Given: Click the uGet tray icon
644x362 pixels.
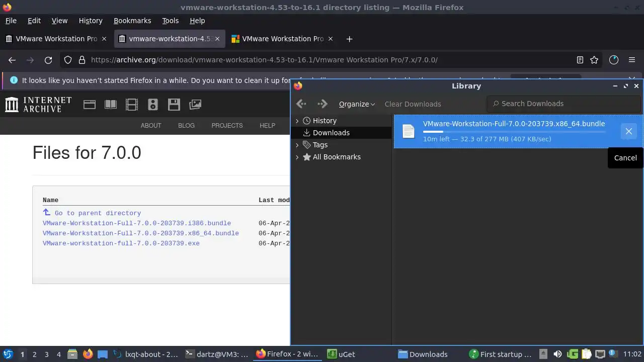Looking at the screenshot, I should pos(573,354).
